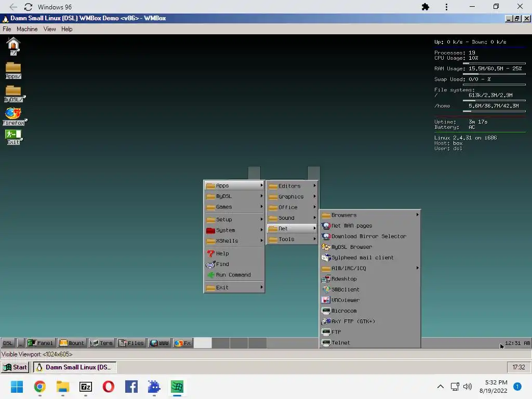Open AxY FTP (GTK+)
Image resolution: width=532 pixels, height=399 pixels.
370,321
